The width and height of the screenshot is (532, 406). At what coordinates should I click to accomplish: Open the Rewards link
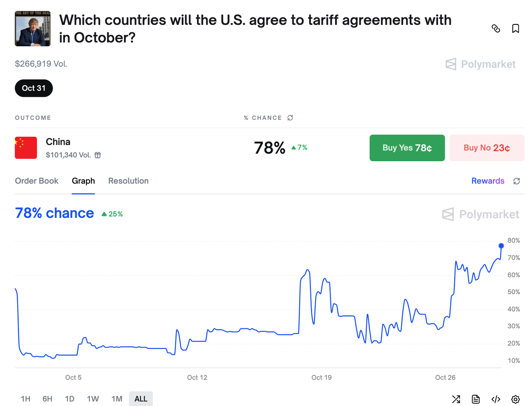488,181
